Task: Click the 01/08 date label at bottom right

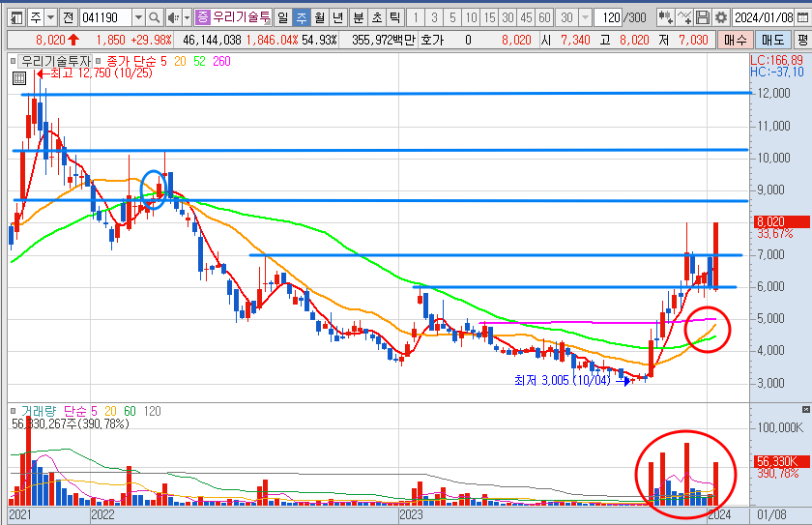Action: (771, 514)
